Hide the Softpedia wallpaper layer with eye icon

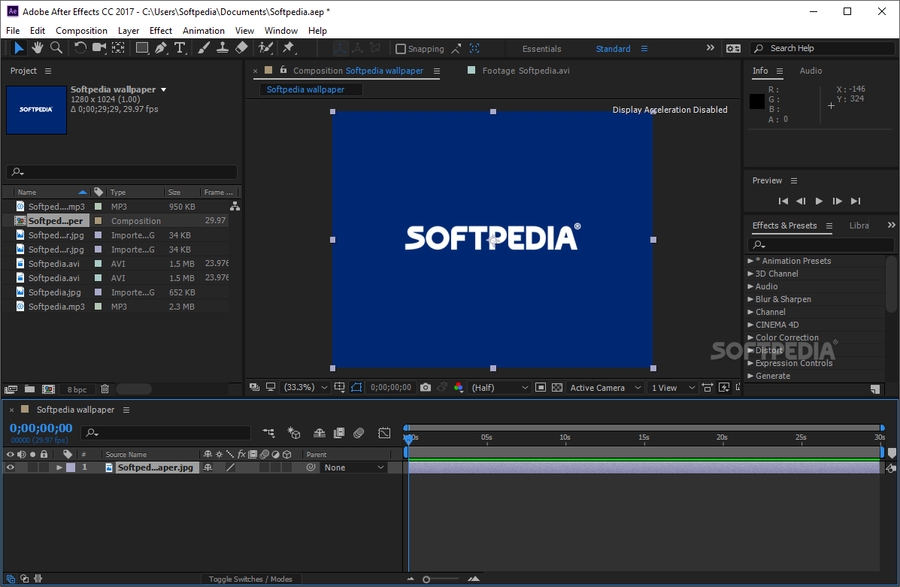coord(10,467)
